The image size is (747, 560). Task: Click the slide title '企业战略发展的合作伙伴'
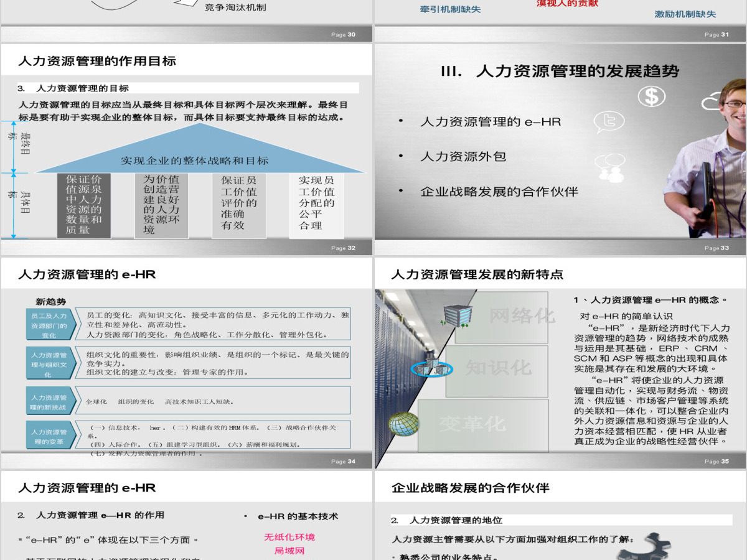click(x=471, y=488)
